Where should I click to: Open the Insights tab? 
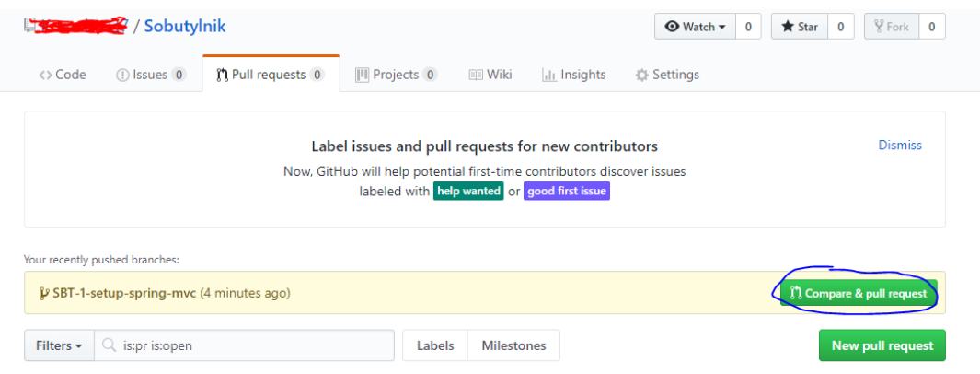[574, 75]
